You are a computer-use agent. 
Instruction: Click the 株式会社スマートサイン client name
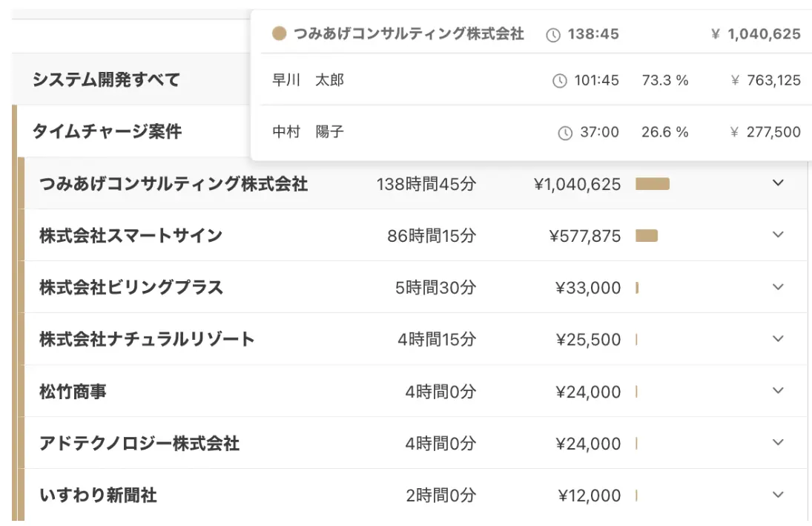(x=131, y=236)
